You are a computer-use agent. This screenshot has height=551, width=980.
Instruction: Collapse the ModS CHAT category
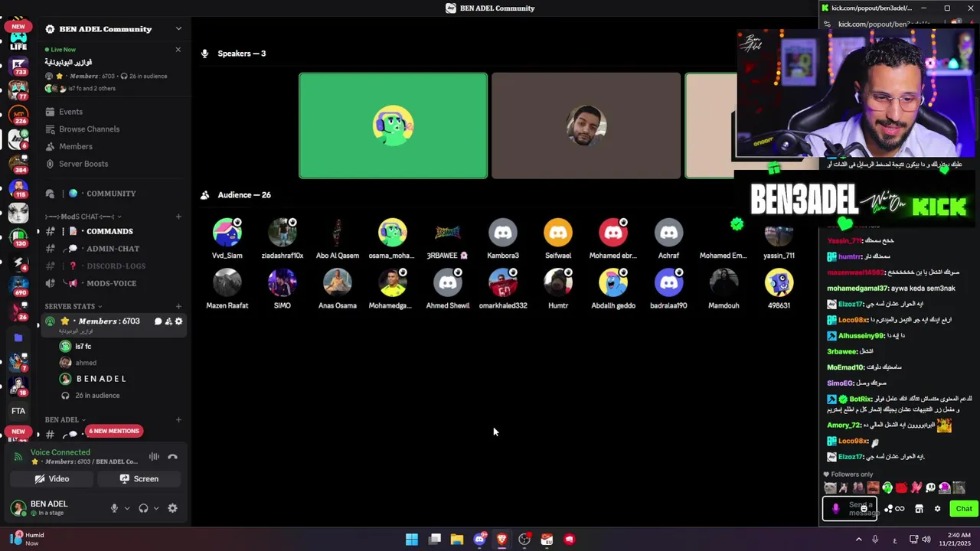coord(80,217)
